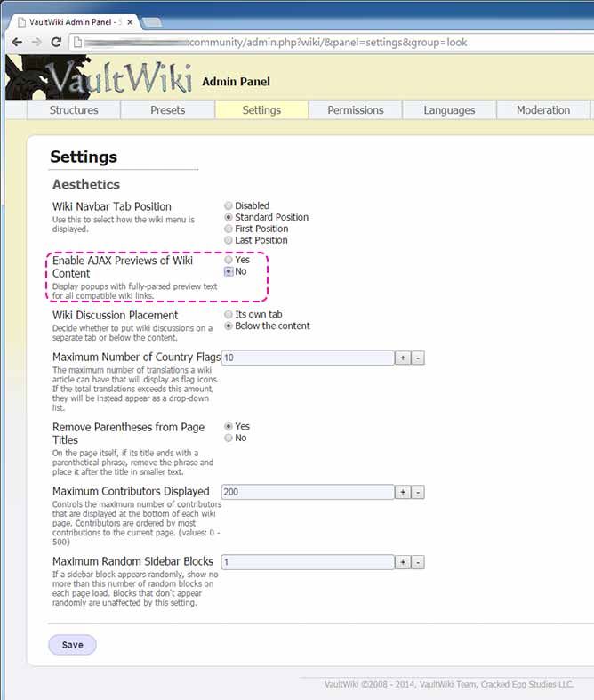594x700 pixels.
Task: Open a new browser tab
Action: [152, 22]
